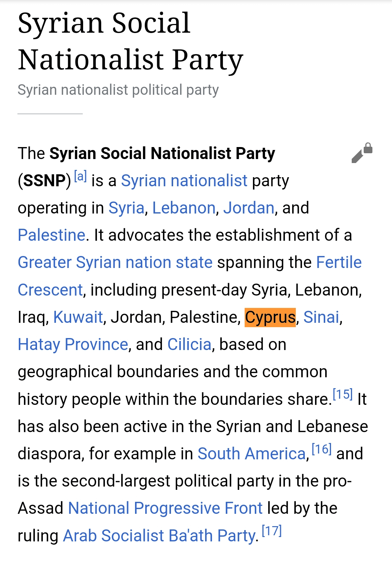Tap reference [17] citation
Image resolution: width=392 pixels, height=561 pixels.
click(x=271, y=531)
